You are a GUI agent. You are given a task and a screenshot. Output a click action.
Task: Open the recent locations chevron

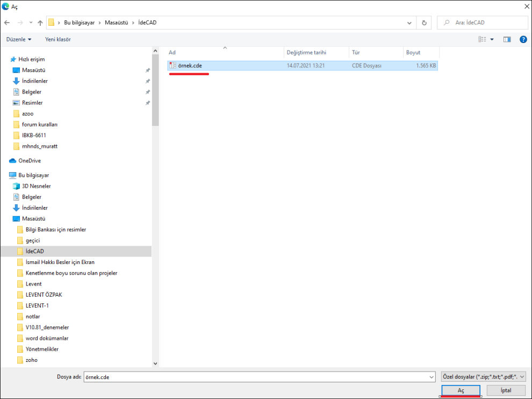click(31, 23)
